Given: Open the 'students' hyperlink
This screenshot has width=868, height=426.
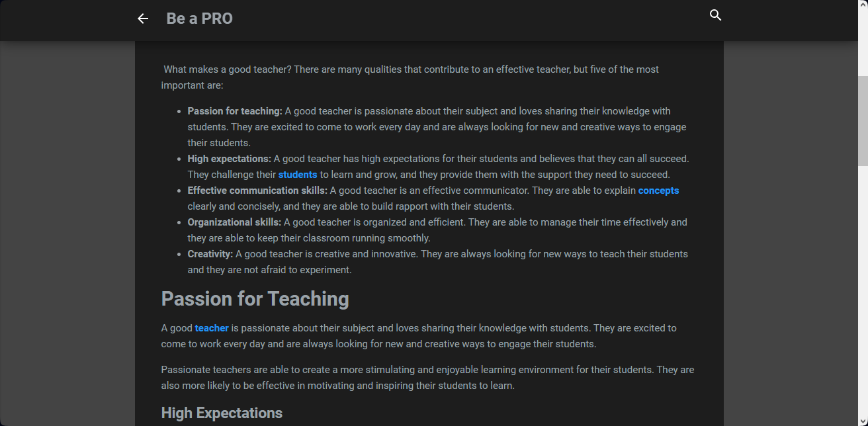Looking at the screenshot, I should click(x=298, y=175).
